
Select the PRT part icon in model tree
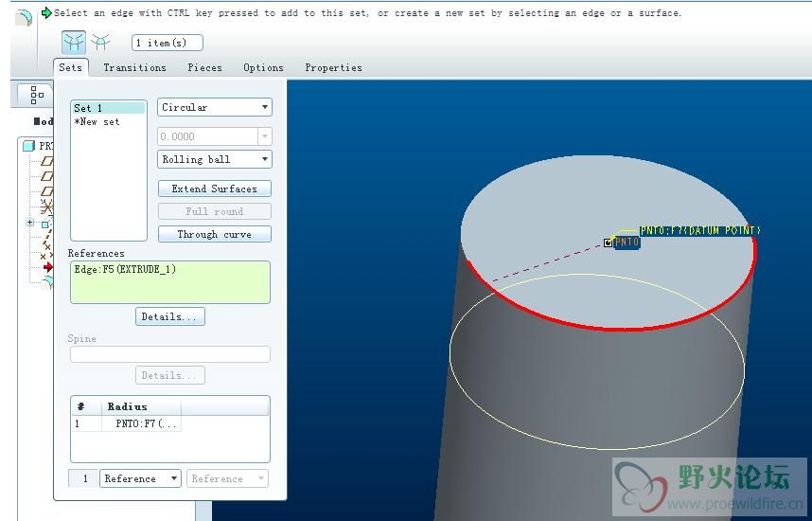29,146
